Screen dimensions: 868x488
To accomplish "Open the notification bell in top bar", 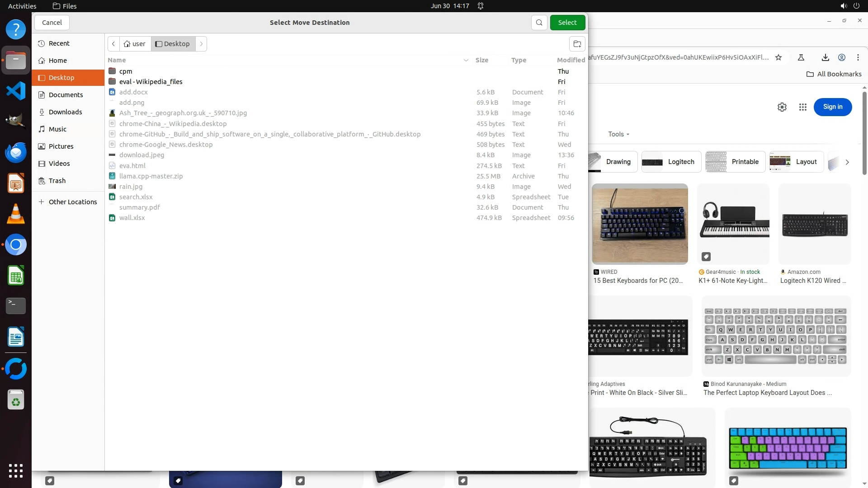I will coord(481,6).
